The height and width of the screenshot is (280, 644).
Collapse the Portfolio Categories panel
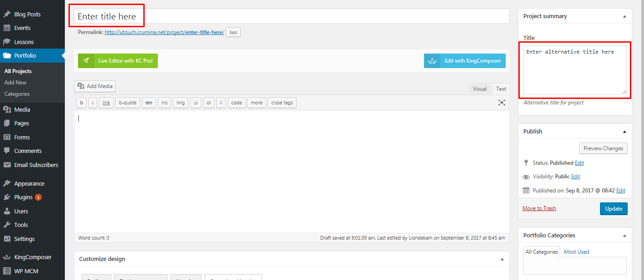pyautogui.click(x=624, y=236)
